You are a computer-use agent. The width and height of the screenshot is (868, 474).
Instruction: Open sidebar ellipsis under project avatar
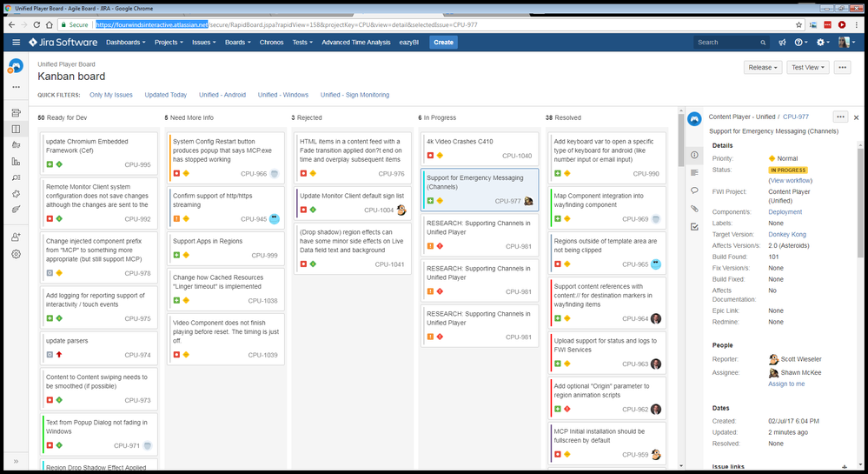pos(16,87)
